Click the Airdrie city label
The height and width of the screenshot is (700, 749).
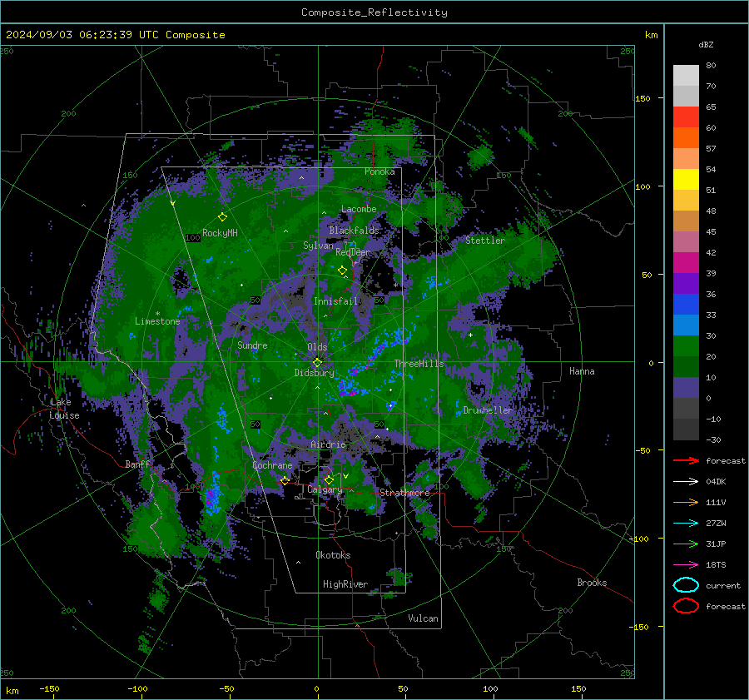point(328,444)
